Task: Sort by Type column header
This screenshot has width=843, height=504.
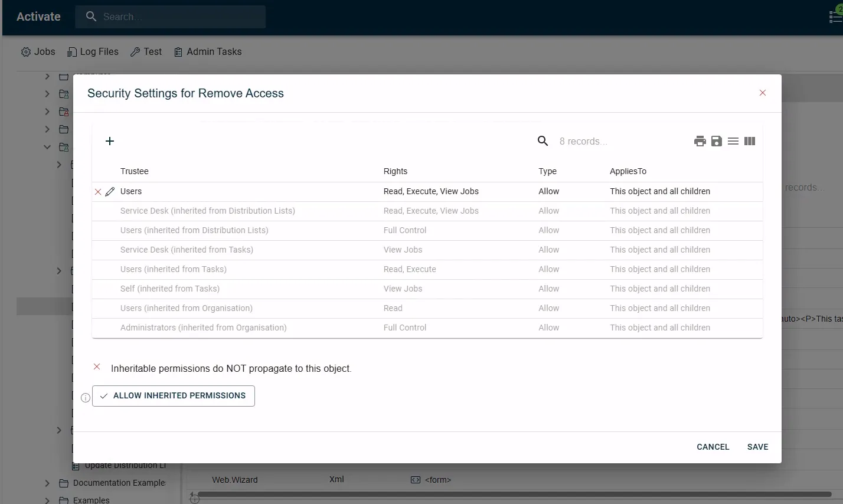Action: [548, 171]
